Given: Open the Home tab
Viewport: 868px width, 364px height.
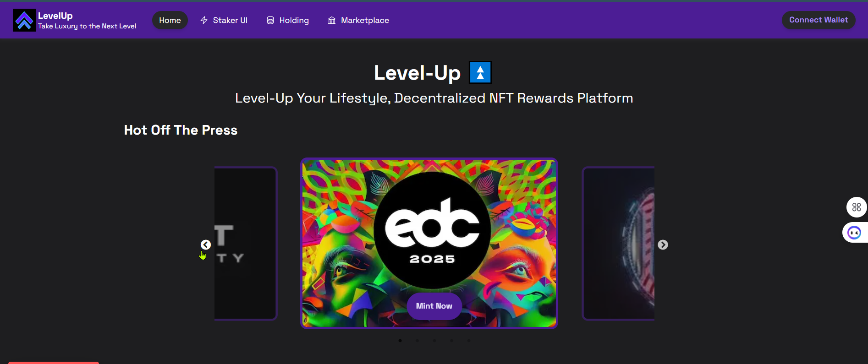Looking at the screenshot, I should pos(170,20).
